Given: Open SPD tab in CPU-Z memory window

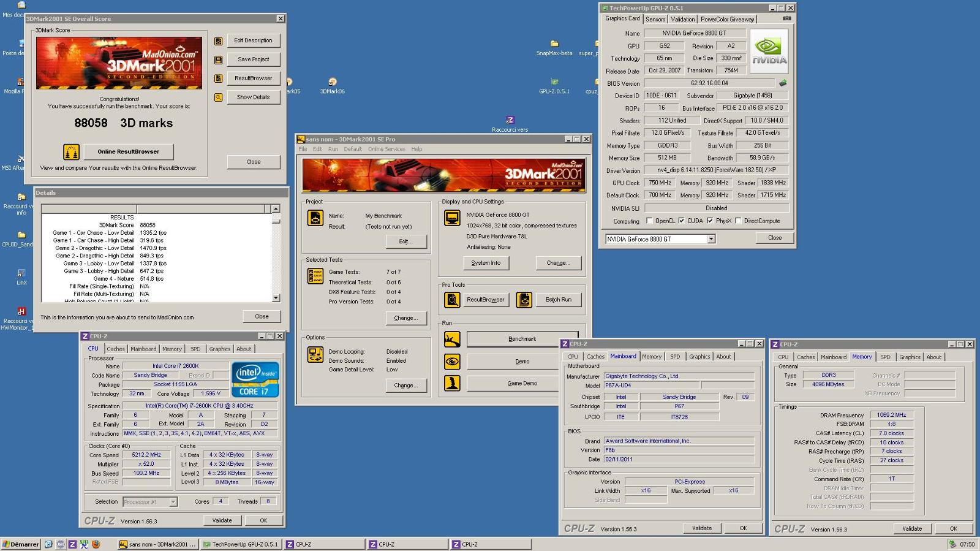Looking at the screenshot, I should tap(885, 357).
